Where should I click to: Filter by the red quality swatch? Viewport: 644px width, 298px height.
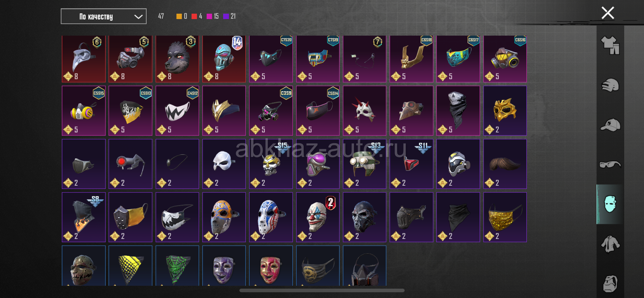[x=194, y=16]
